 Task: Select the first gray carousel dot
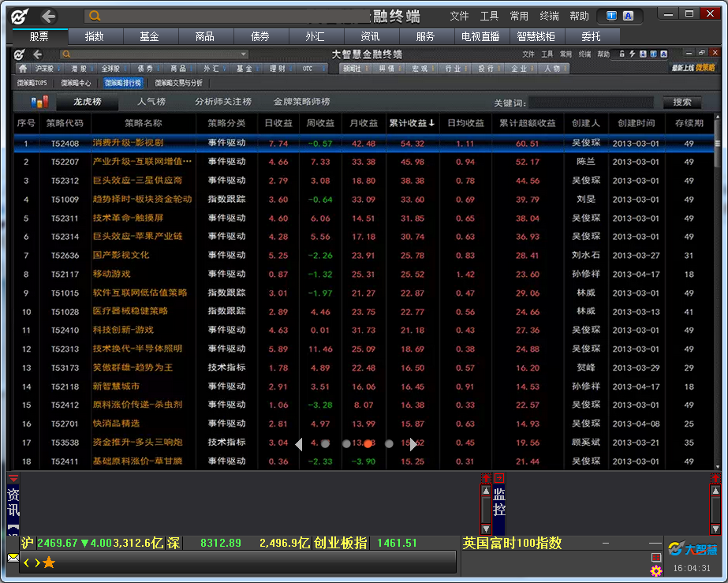[x=325, y=444]
